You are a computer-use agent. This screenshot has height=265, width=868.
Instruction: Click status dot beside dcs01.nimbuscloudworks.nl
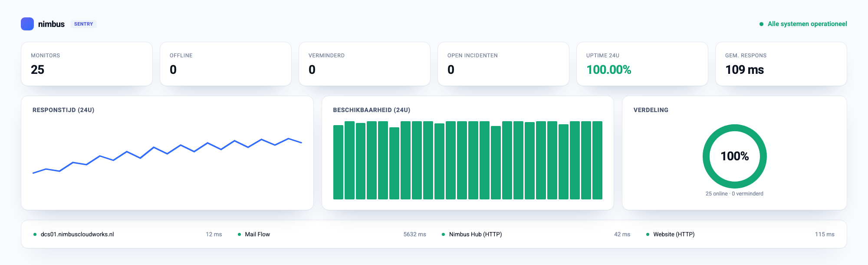[35, 235]
